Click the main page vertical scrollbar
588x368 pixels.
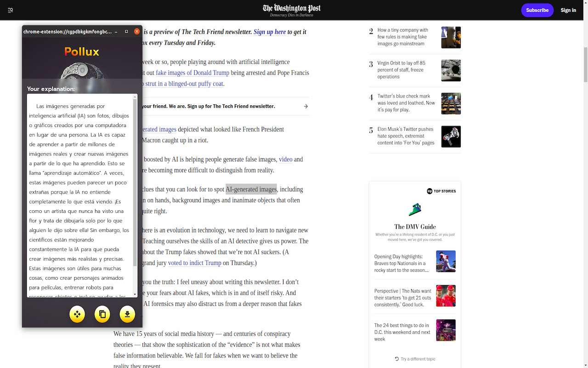[x=585, y=64]
